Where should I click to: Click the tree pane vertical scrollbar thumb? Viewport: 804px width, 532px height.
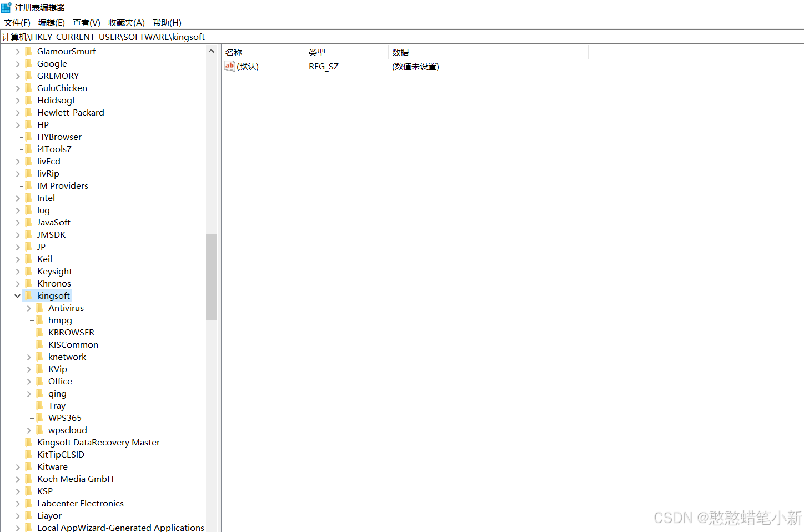coord(211,277)
